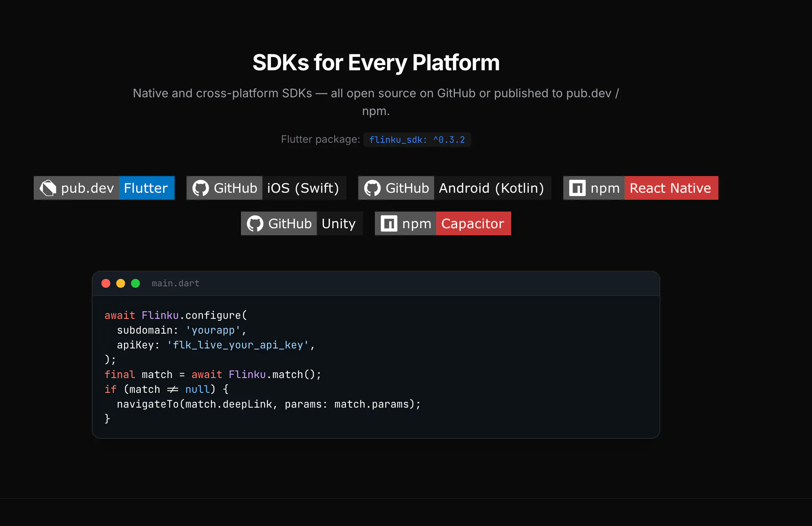The width and height of the screenshot is (812, 526).
Task: Click the line 'final match = await Flinku.match();'
Action: tap(213, 374)
